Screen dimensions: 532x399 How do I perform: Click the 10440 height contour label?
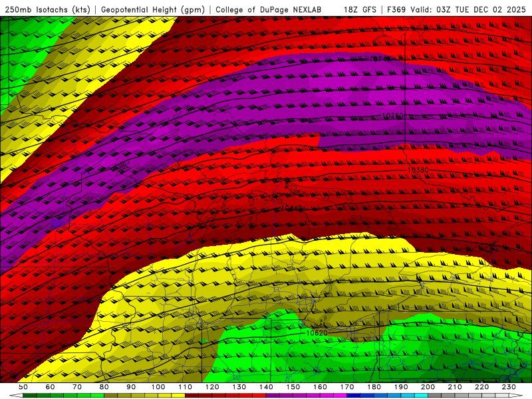292,207
